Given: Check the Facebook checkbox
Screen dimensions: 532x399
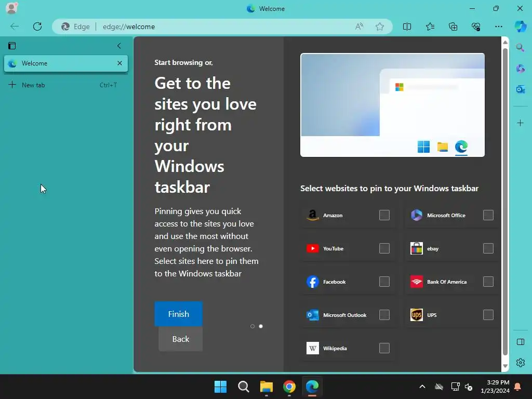Looking at the screenshot, I should click(x=384, y=282).
